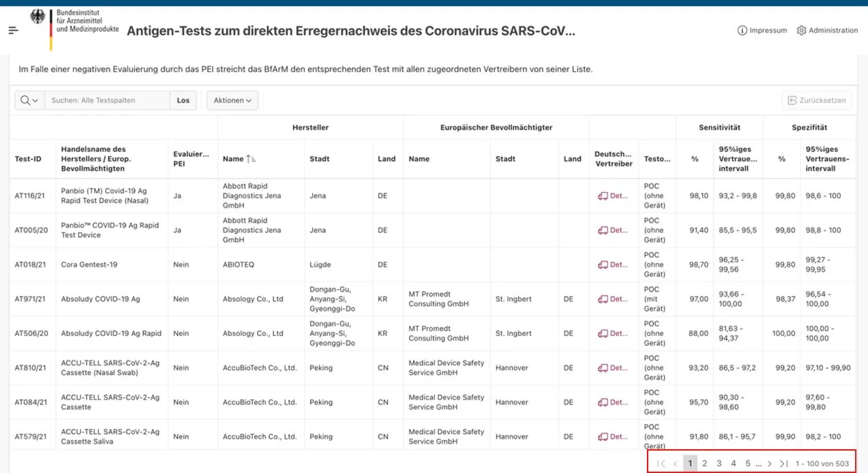Open the Administration link
The image size is (868, 473).
click(827, 31)
